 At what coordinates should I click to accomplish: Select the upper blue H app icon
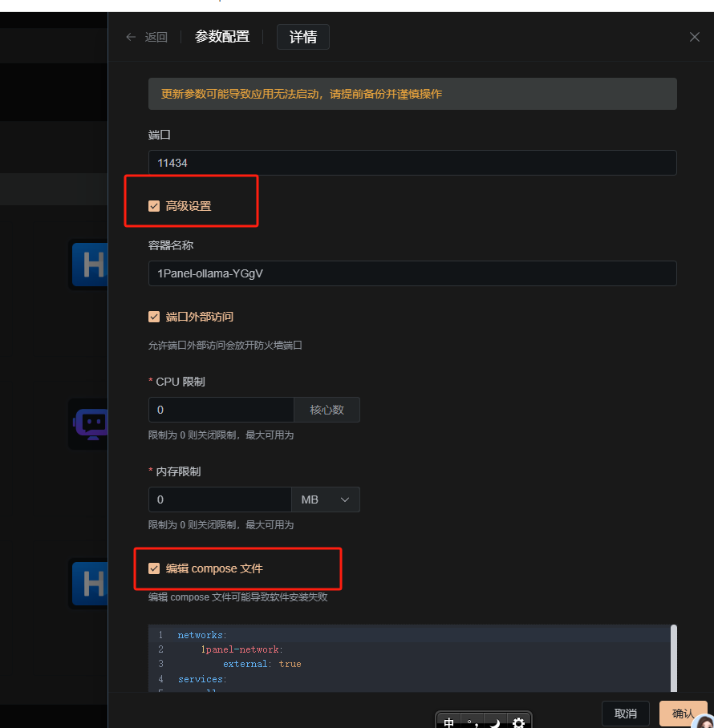[x=91, y=264]
